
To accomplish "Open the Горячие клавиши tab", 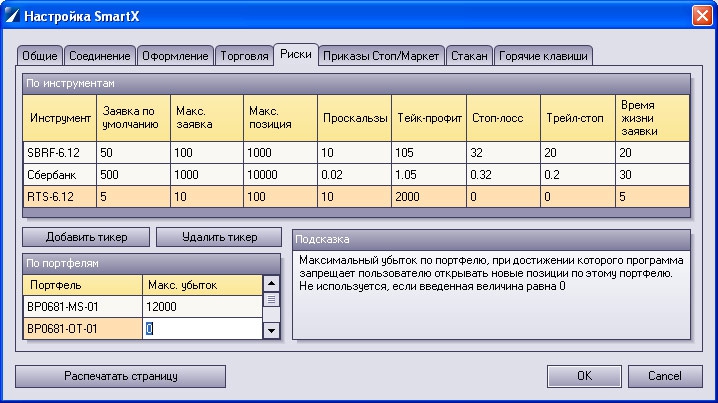I will pos(544,56).
